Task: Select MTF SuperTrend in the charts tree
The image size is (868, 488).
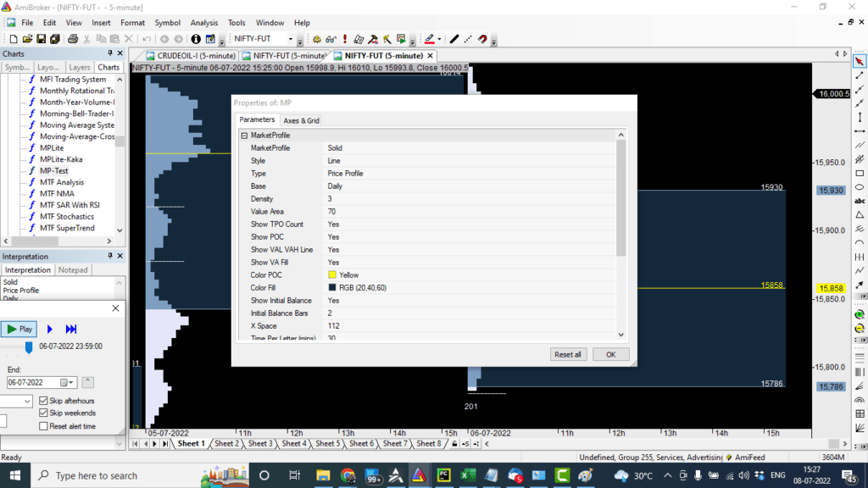Action: 67,228
